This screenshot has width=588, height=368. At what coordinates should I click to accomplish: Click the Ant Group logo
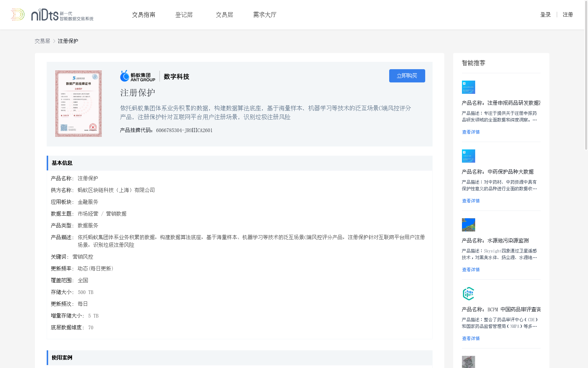pos(138,76)
